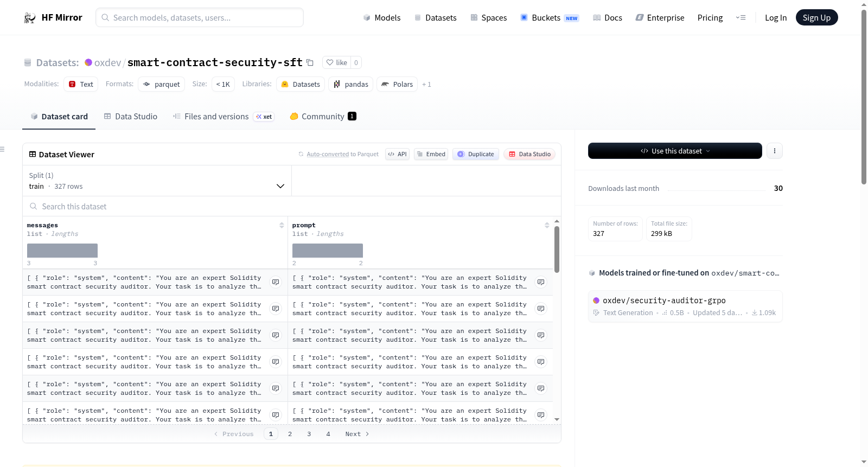The width and height of the screenshot is (868, 467).
Task: Click the API button in Dataset Viewer
Action: [397, 154]
